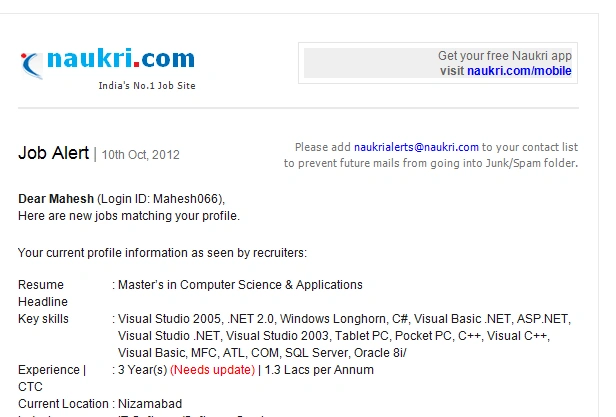Click the naukri.com logo

point(108,62)
